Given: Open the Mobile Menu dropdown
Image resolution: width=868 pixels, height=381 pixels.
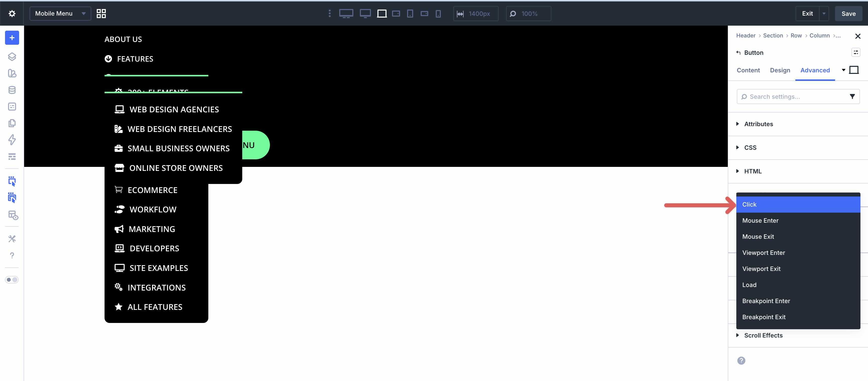Looking at the screenshot, I should tap(60, 14).
